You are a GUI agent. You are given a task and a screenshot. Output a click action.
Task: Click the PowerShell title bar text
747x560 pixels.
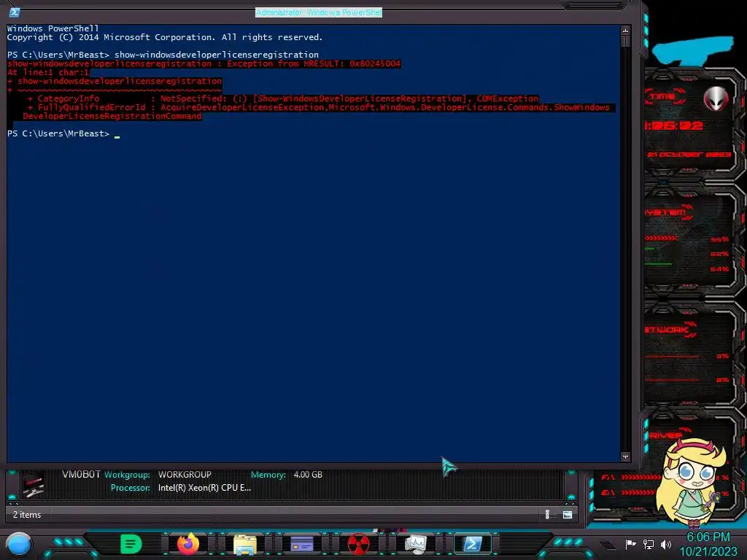(319, 12)
